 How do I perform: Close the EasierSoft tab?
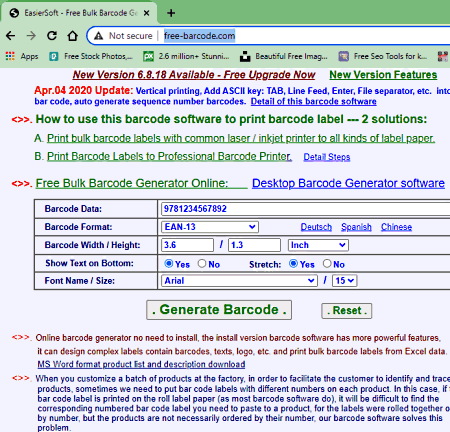click(146, 13)
